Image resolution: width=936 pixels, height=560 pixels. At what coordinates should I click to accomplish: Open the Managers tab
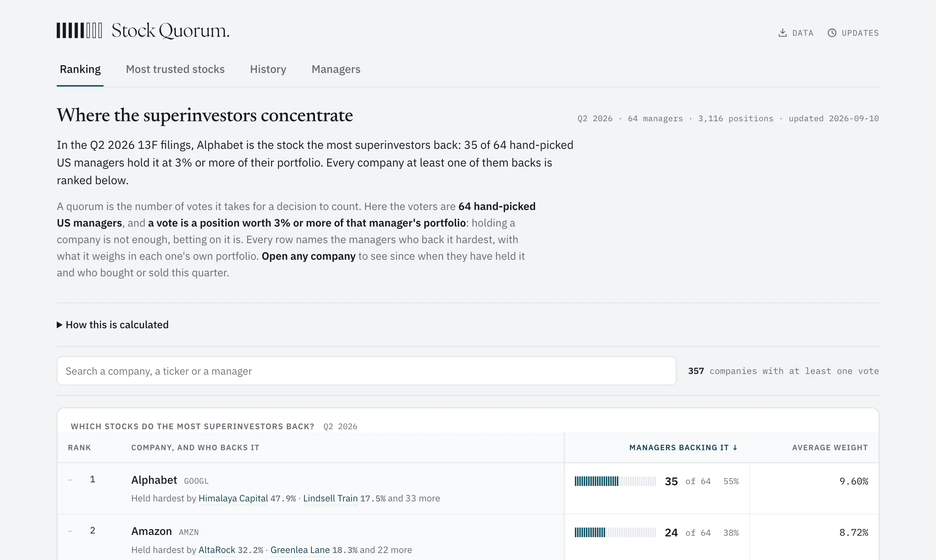coord(336,69)
